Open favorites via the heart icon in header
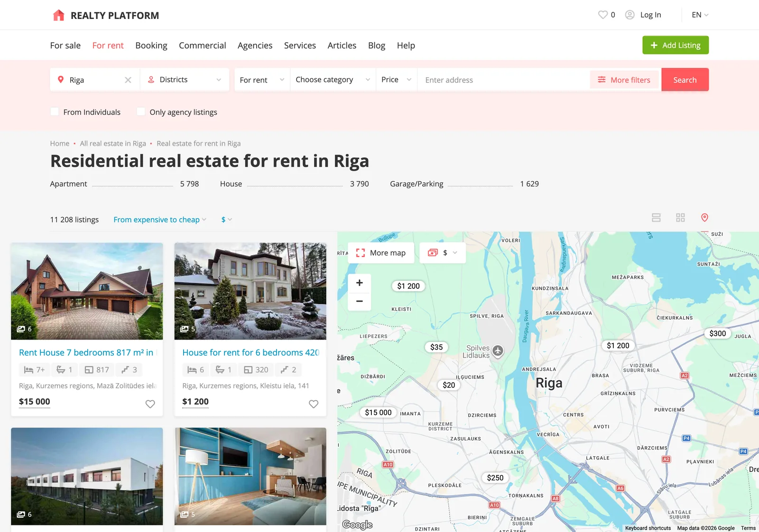Image resolution: width=759 pixels, height=532 pixels. pyautogui.click(x=602, y=15)
